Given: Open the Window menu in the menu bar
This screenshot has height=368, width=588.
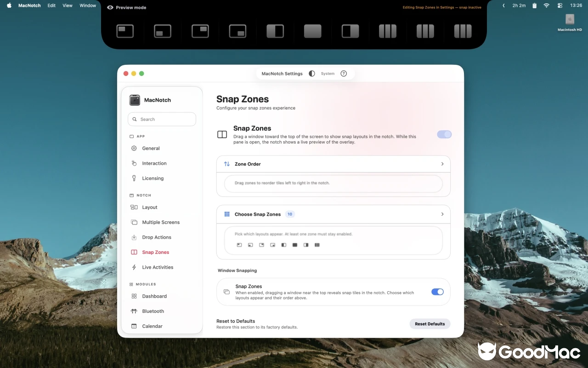Looking at the screenshot, I should click(88, 6).
